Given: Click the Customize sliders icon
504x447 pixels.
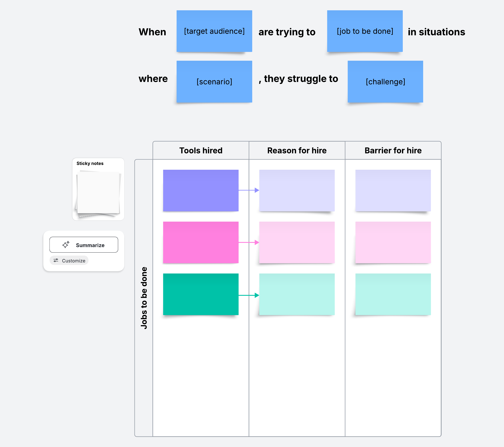Looking at the screenshot, I should (x=56, y=260).
